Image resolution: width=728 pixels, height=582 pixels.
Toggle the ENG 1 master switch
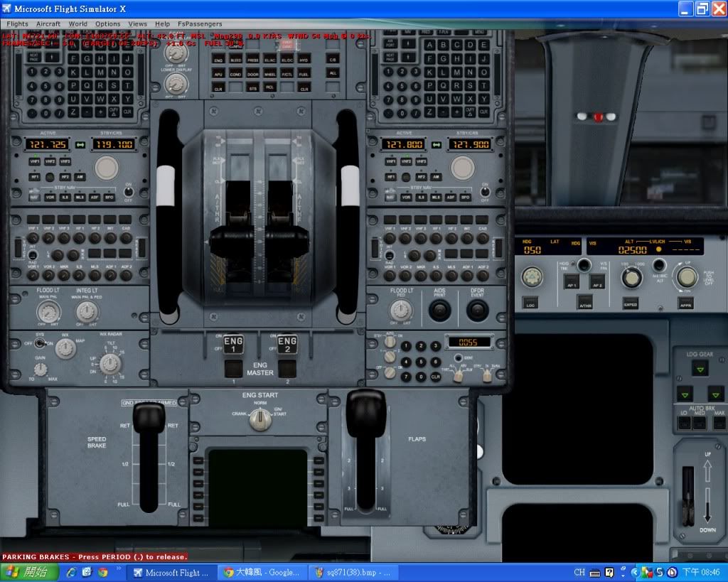[x=233, y=345]
